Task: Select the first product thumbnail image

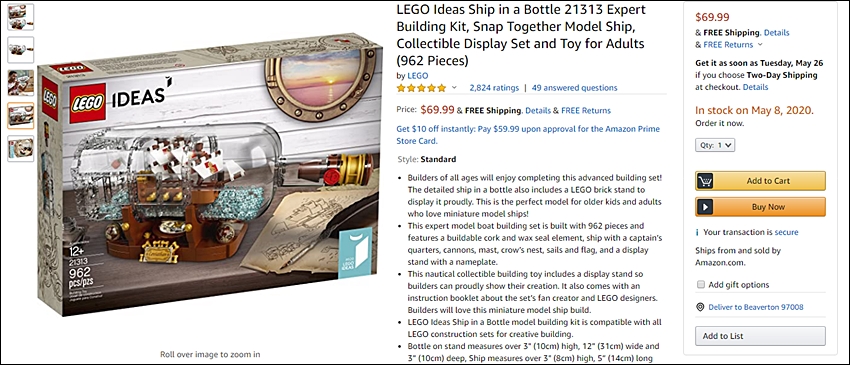Action: click(x=21, y=17)
